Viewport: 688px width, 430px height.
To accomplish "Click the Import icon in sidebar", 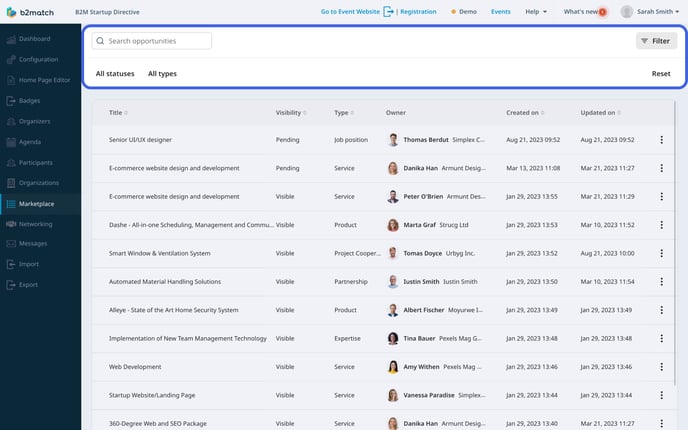I will (x=11, y=264).
